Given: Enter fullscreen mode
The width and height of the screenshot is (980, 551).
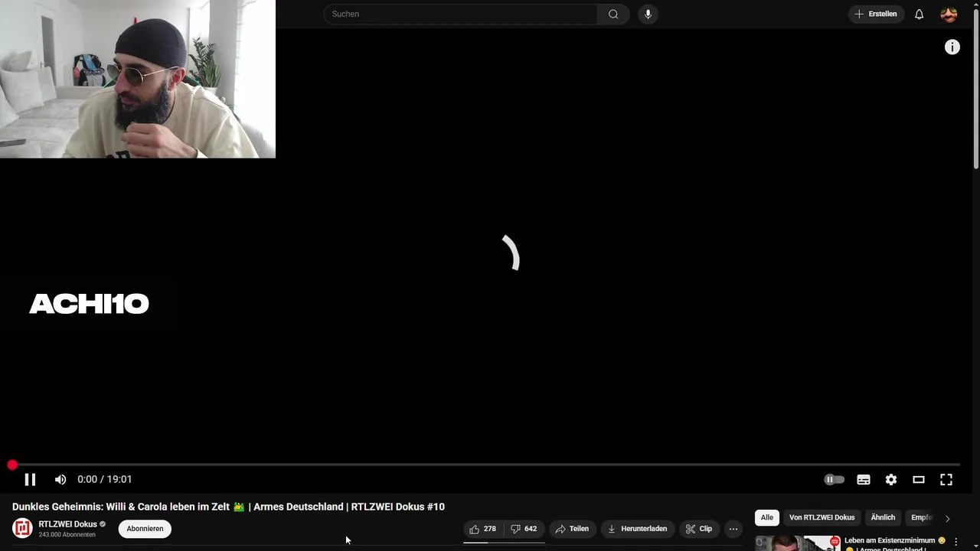Looking at the screenshot, I should point(946,479).
